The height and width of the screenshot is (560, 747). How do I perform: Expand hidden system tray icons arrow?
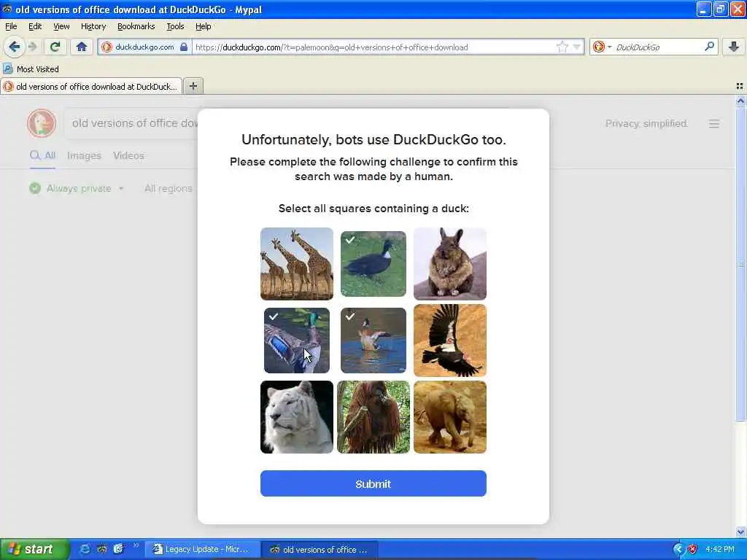(x=678, y=550)
